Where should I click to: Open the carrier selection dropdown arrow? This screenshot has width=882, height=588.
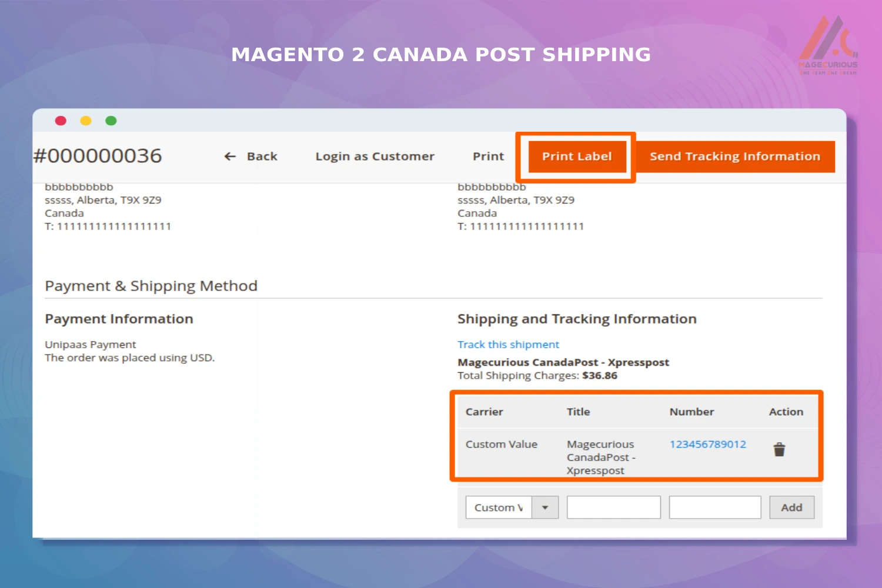(546, 507)
